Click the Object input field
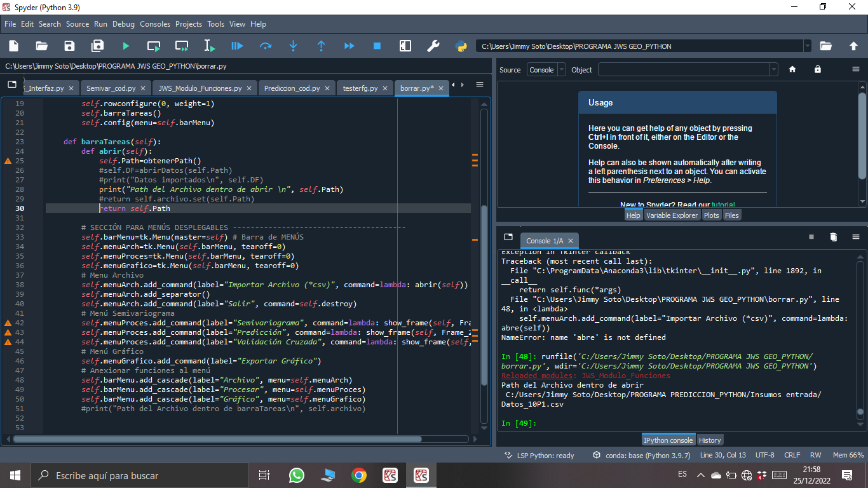 (683, 70)
